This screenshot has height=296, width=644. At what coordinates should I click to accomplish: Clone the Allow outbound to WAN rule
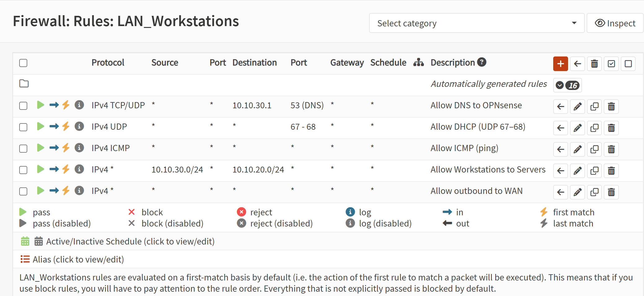(x=594, y=192)
